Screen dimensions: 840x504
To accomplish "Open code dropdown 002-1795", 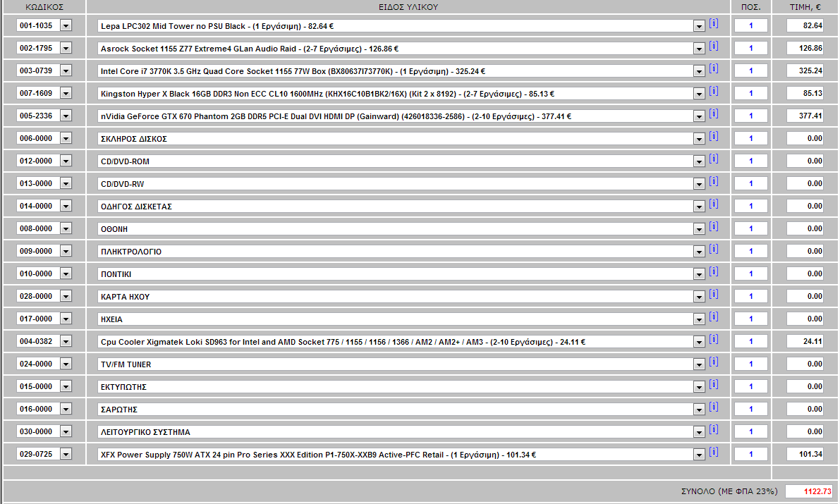I will pos(66,48).
